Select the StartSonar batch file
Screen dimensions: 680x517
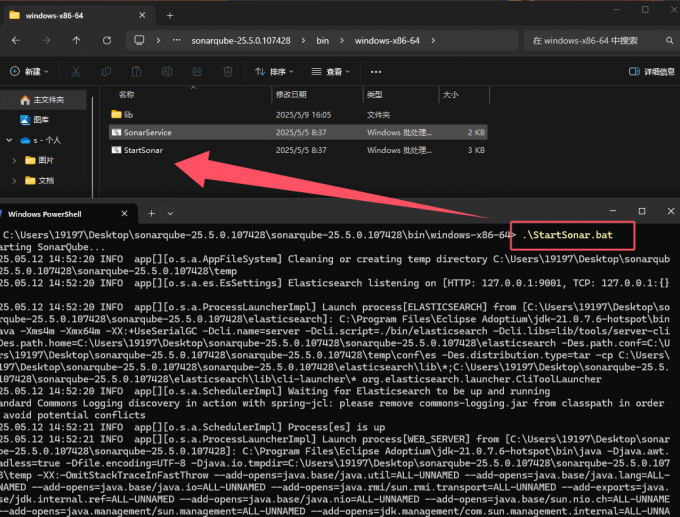(298, 150)
